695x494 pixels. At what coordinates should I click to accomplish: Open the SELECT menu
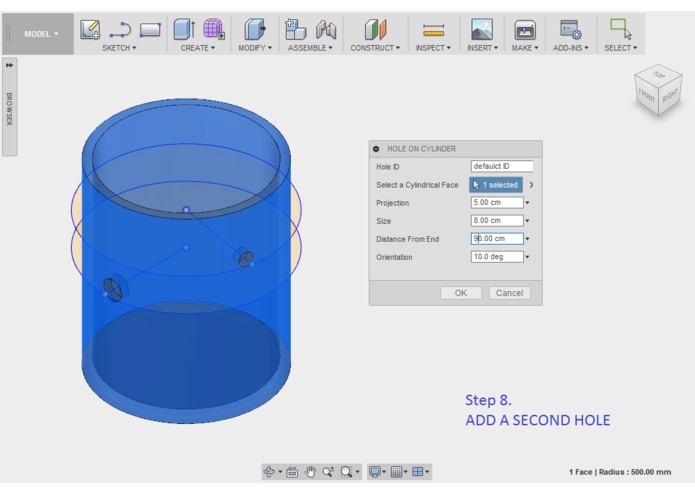pos(621,48)
